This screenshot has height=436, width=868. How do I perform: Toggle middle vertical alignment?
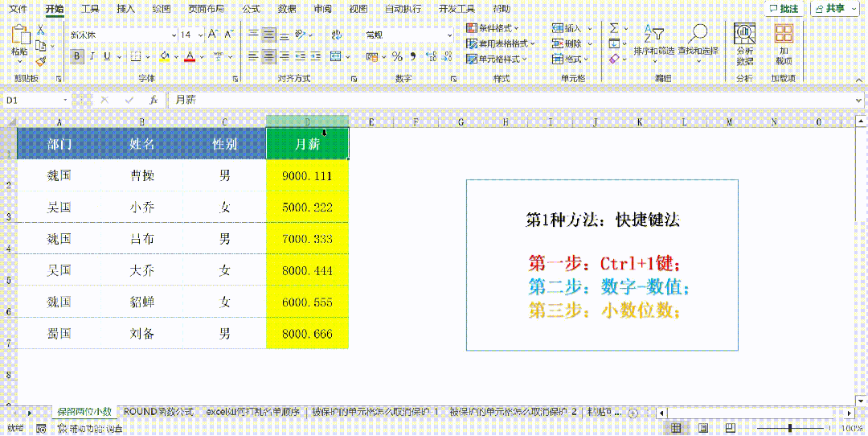pos(268,35)
